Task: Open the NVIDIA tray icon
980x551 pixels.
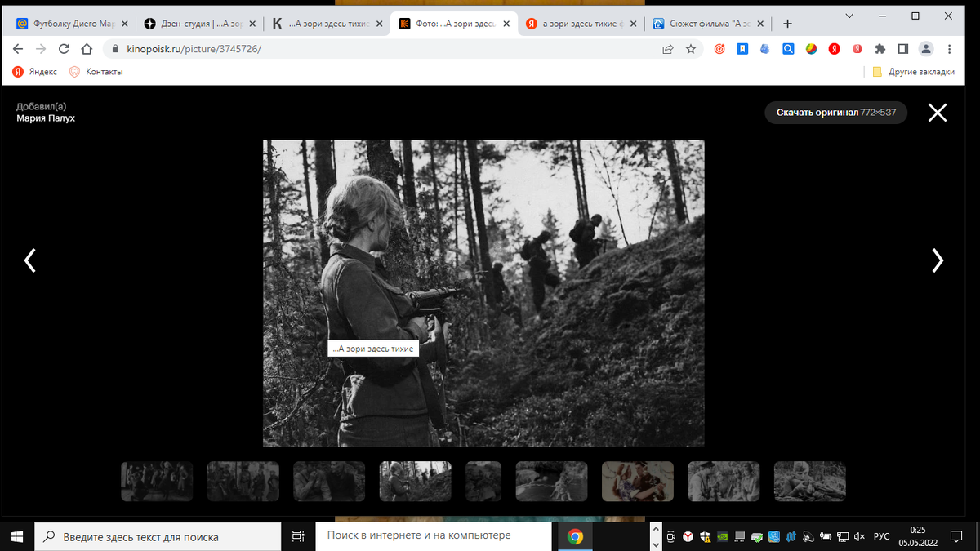Action: pos(723,536)
